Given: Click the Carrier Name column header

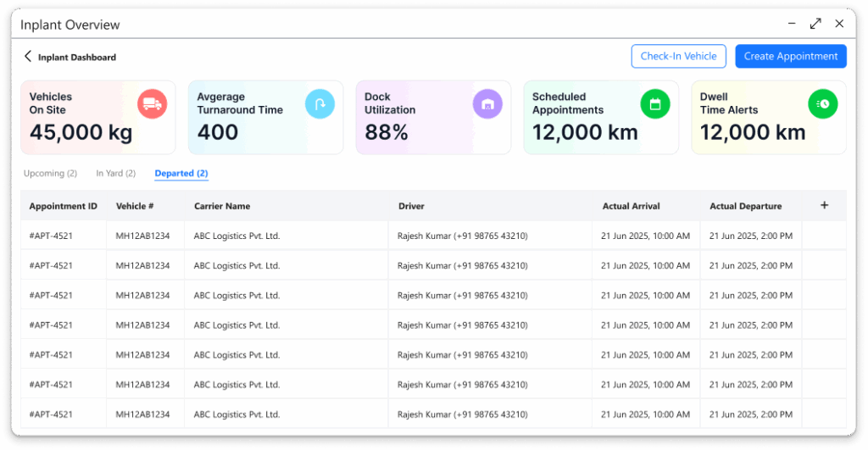Looking at the screenshot, I should pyautogui.click(x=222, y=206).
